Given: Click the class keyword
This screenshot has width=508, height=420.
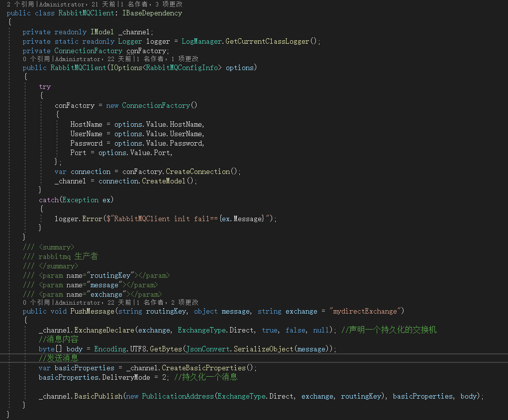Looking at the screenshot, I should 45,13.
